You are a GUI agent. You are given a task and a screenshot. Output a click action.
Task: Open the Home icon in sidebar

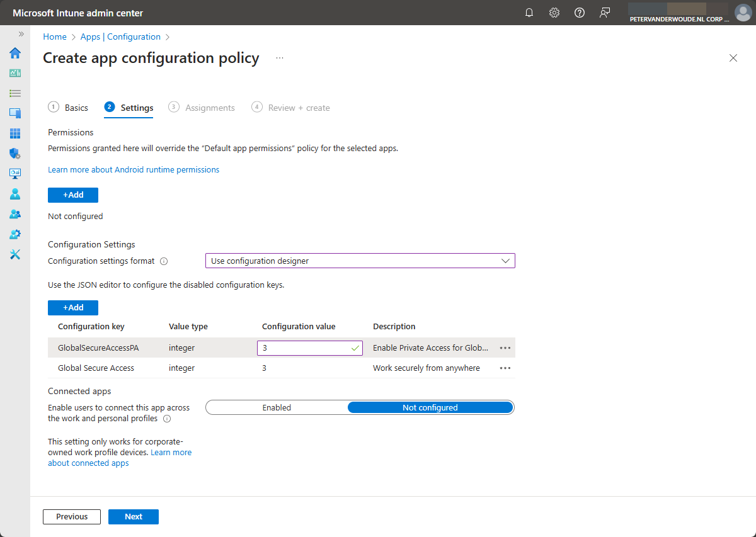coord(15,53)
